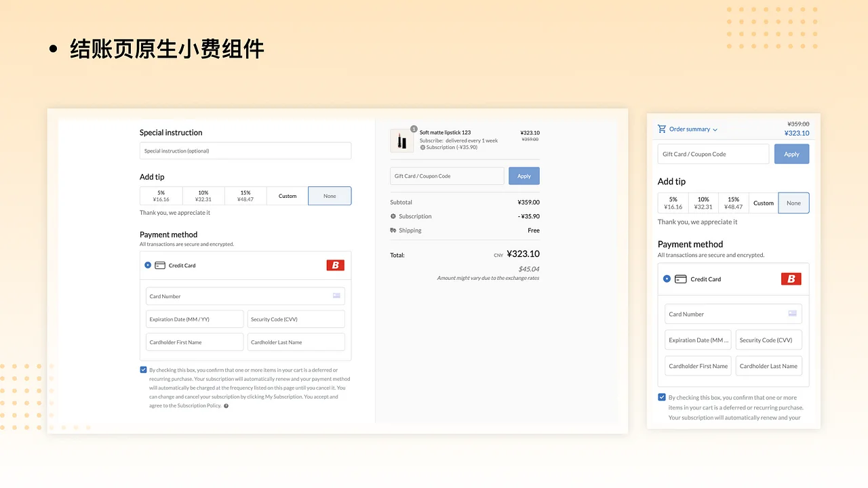Click the red B brand badge in Payment method
The height and width of the screenshot is (488, 868).
coord(335,265)
